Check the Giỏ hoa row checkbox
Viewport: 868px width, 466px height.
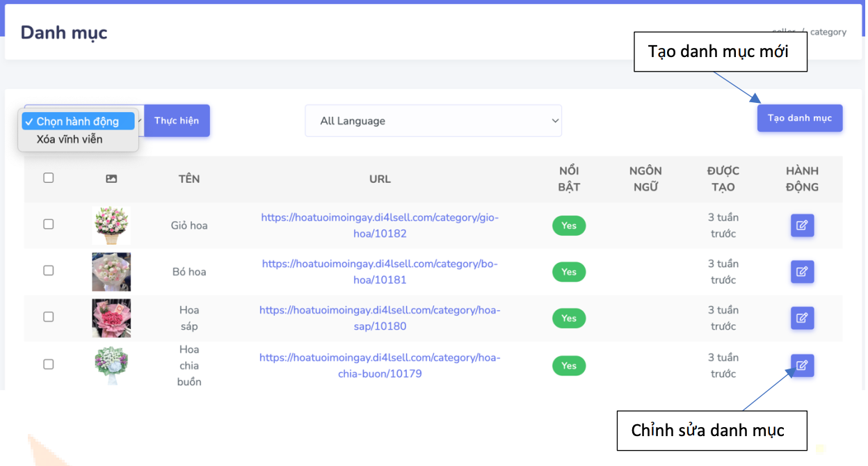49,224
